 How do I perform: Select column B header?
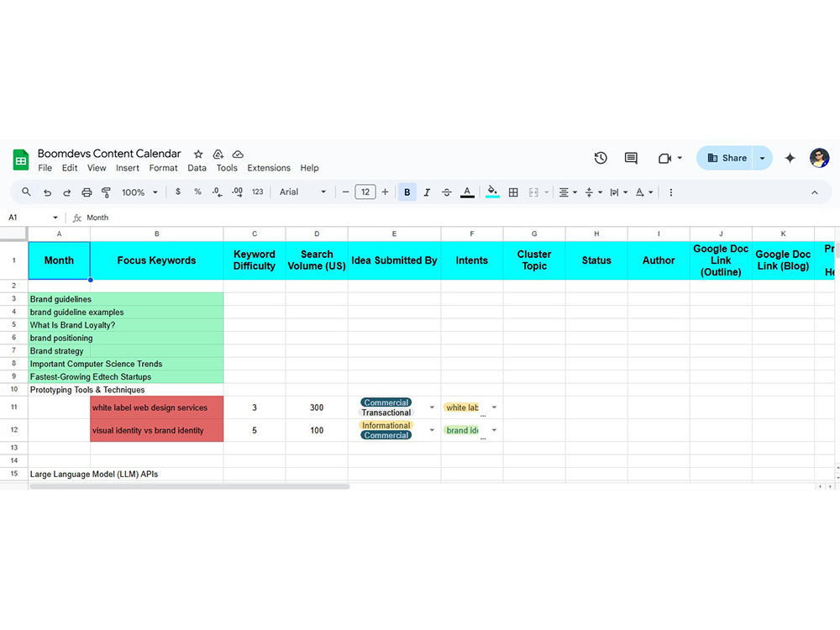point(156,234)
